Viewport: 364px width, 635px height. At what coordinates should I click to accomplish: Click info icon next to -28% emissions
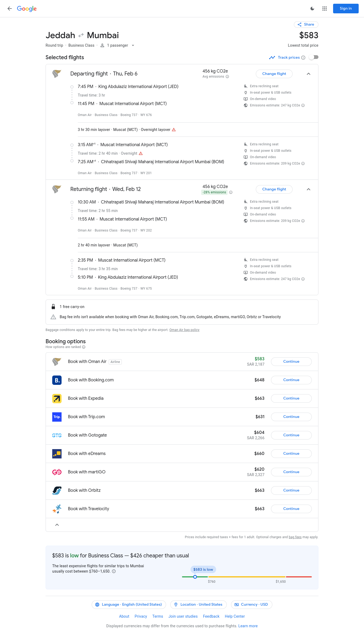pyautogui.click(x=231, y=192)
